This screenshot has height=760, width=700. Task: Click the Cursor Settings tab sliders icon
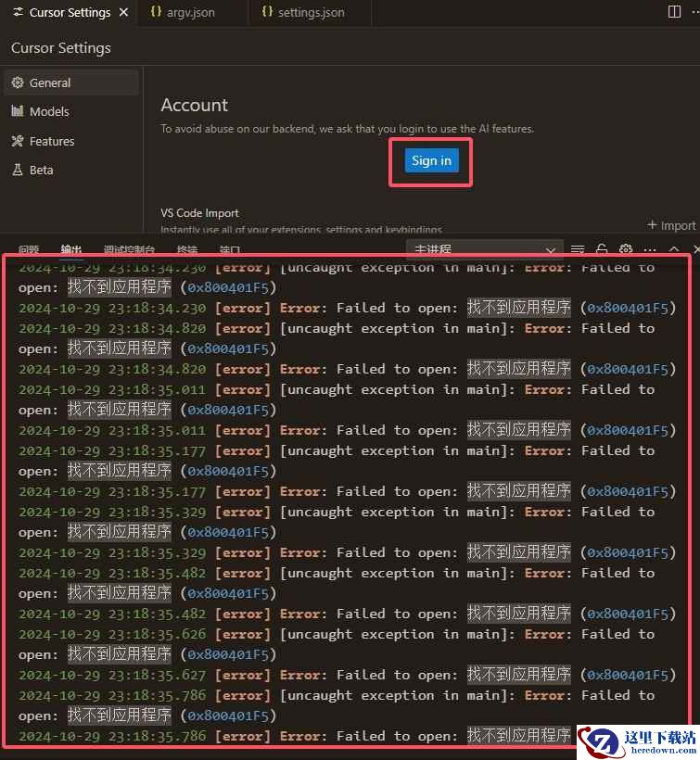(18, 12)
